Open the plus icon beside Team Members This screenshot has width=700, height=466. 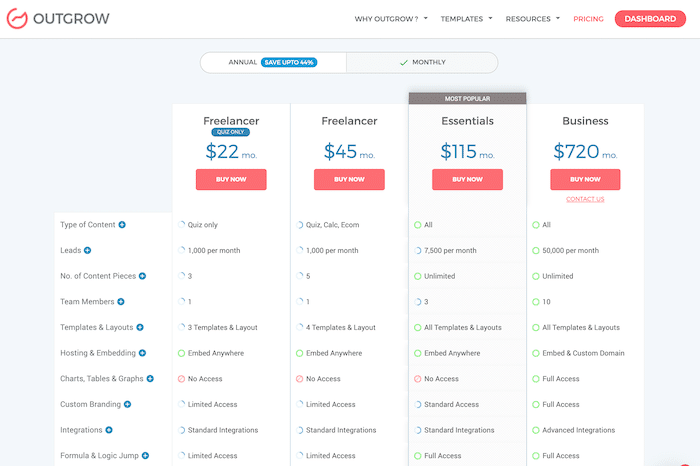tap(121, 302)
